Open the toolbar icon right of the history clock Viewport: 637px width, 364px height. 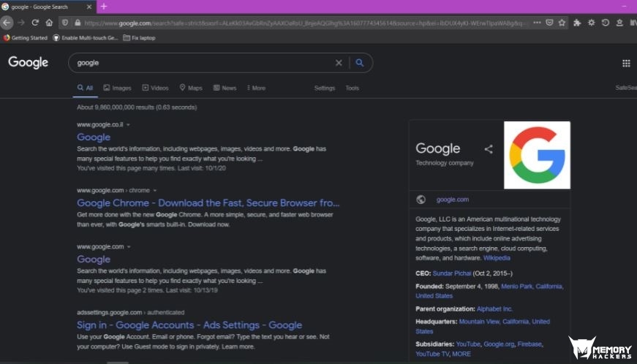619,23
